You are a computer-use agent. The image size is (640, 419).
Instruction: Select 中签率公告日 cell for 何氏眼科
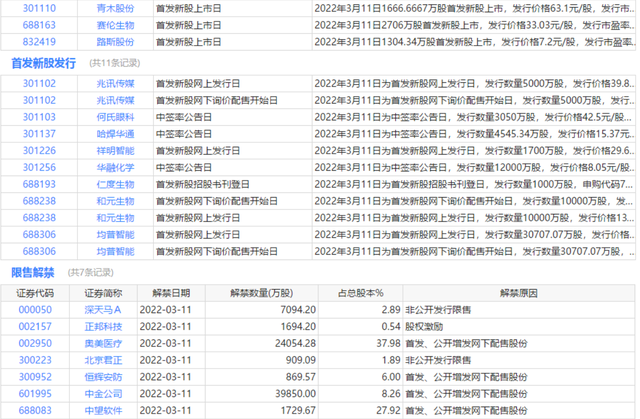coord(233,117)
